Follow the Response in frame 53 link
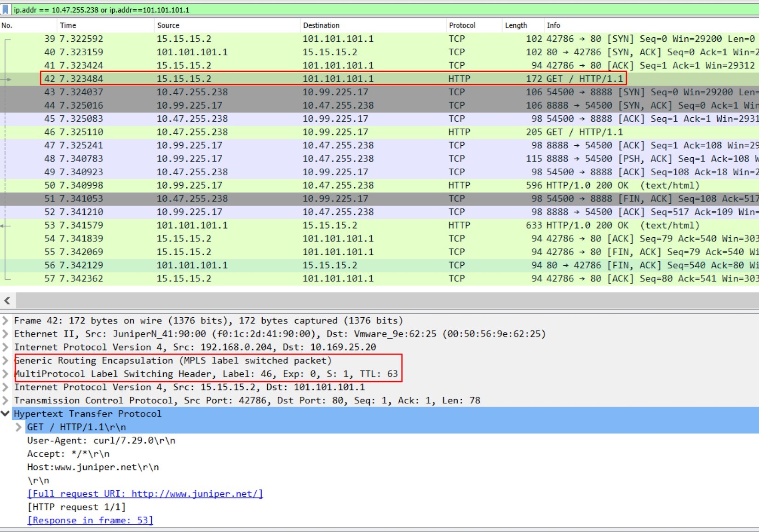The height and width of the screenshot is (532, 759). 90,521
